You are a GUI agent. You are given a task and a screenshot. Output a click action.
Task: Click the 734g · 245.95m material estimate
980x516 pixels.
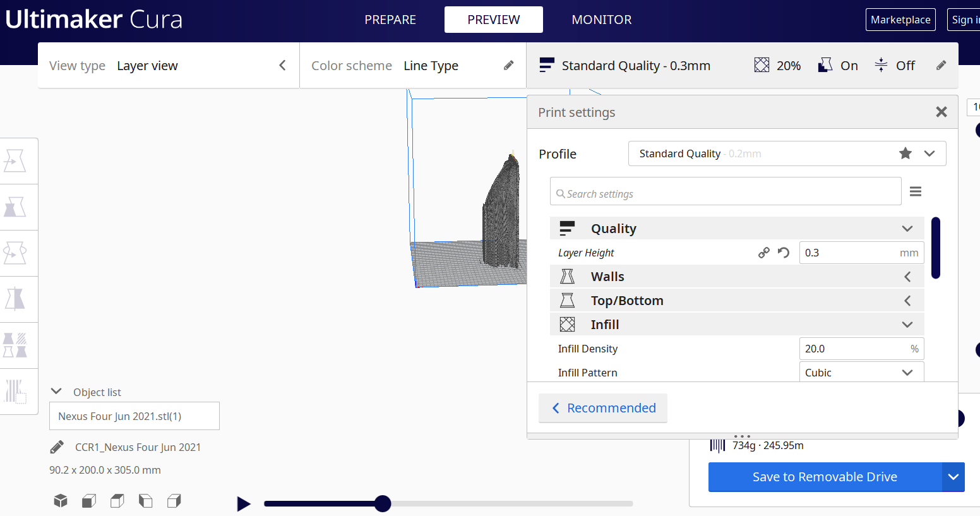tap(768, 445)
